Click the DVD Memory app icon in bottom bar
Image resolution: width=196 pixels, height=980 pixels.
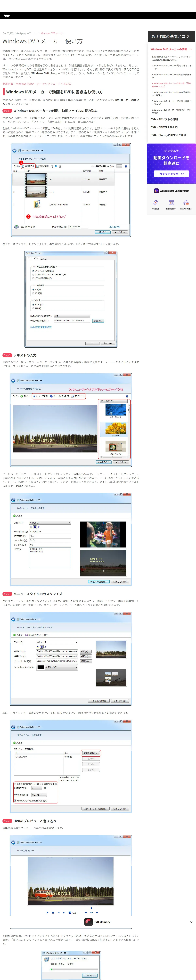[x=88, y=922]
